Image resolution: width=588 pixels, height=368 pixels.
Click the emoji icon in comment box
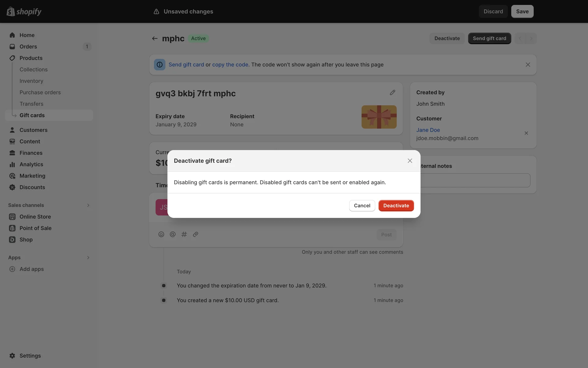tap(161, 234)
